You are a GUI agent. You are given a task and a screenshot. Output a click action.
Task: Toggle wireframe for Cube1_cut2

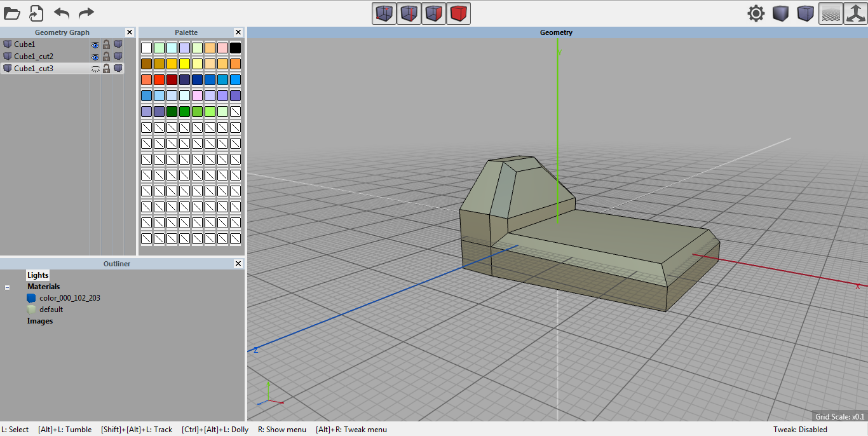[x=118, y=57]
